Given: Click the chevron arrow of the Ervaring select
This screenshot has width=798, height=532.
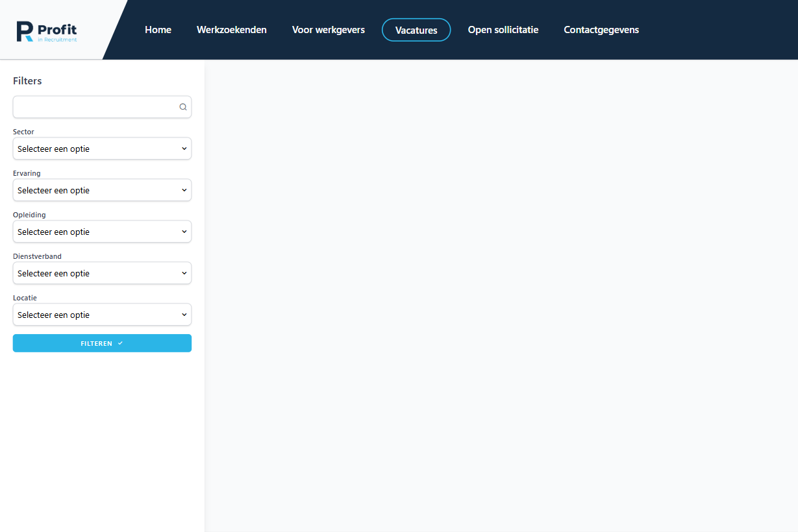Looking at the screenshot, I should pyautogui.click(x=184, y=190).
